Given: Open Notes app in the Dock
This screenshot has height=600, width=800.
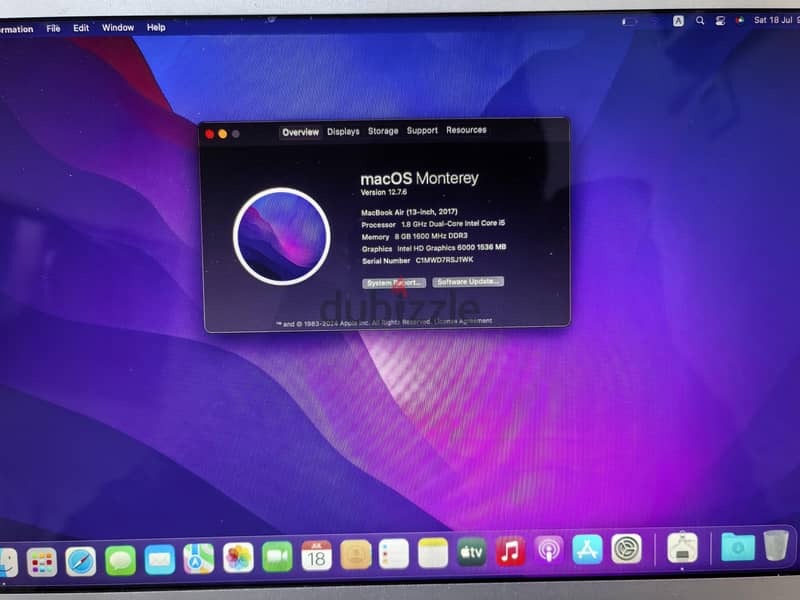Looking at the screenshot, I should pyautogui.click(x=433, y=552).
